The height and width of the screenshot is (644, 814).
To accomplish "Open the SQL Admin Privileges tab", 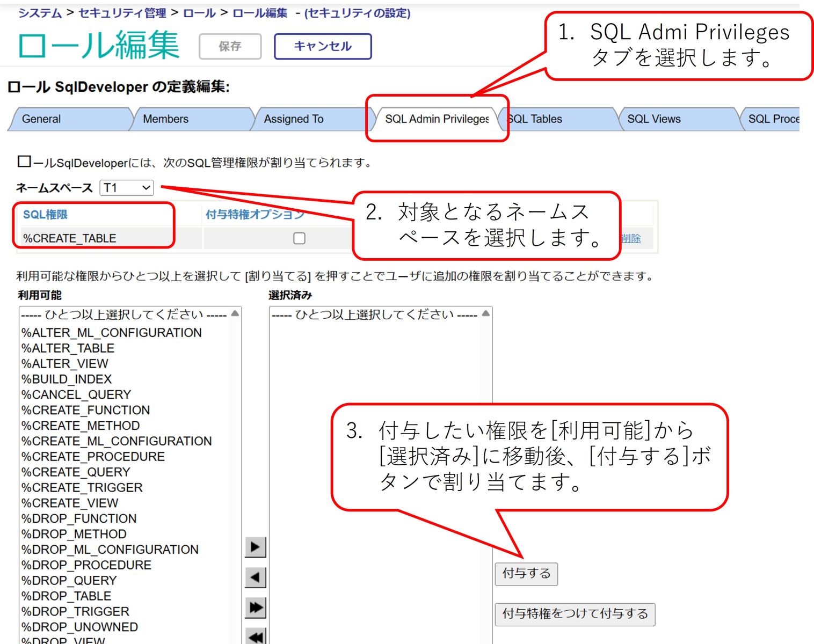I will click(x=437, y=119).
